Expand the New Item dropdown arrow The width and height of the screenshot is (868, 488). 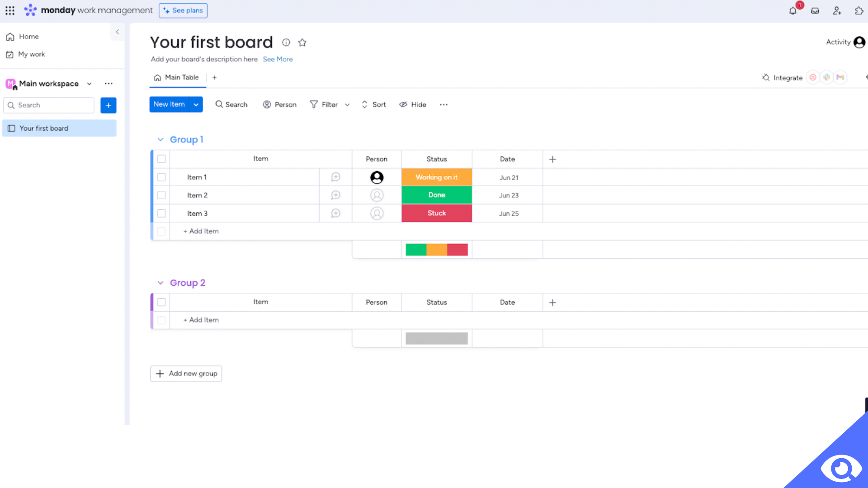coord(196,104)
